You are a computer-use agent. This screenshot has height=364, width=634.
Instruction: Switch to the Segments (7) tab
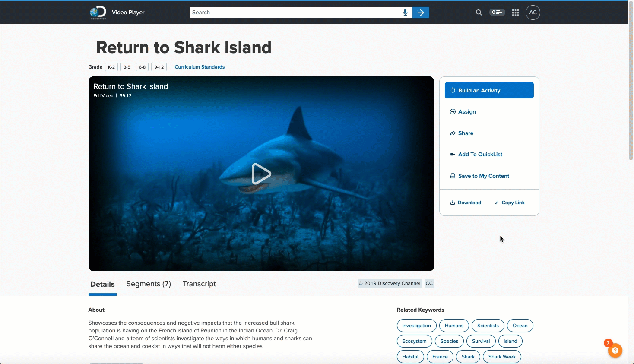click(149, 284)
